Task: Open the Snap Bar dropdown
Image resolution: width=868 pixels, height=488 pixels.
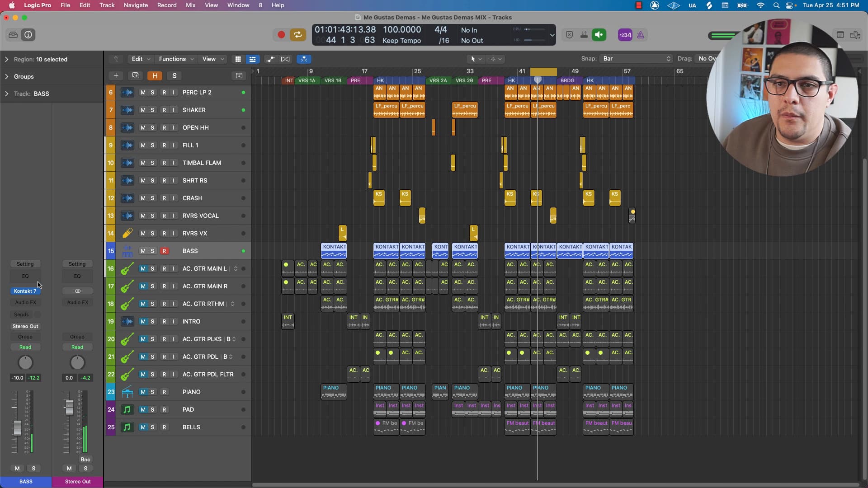Action: click(x=636, y=59)
